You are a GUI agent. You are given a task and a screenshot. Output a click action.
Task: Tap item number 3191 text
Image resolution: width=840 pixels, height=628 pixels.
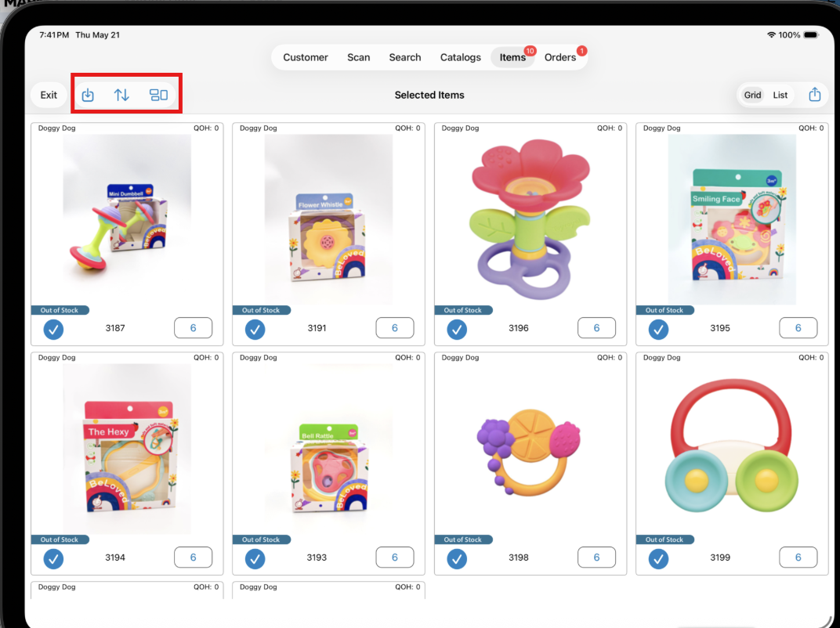coord(317,328)
